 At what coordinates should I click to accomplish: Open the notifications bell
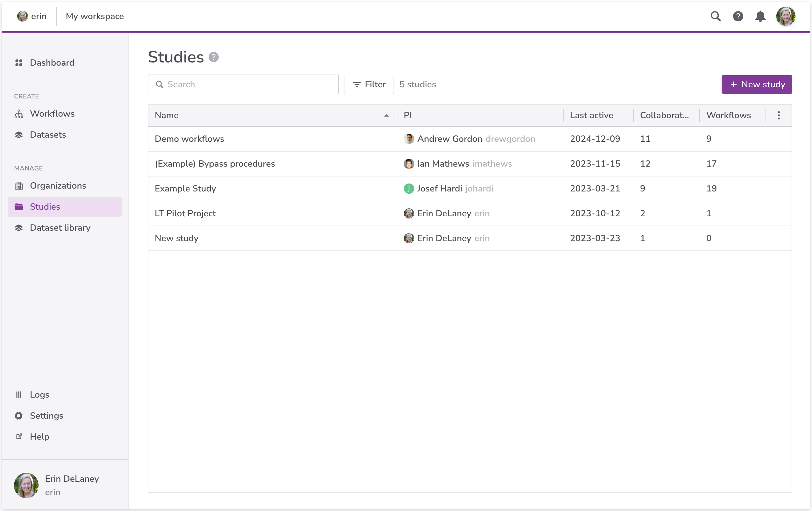pos(760,16)
